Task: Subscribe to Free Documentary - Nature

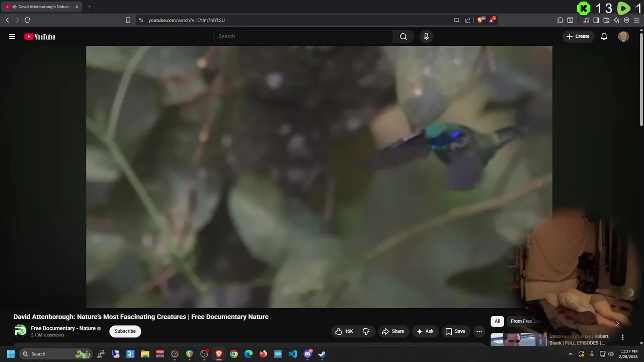Action: (125, 331)
